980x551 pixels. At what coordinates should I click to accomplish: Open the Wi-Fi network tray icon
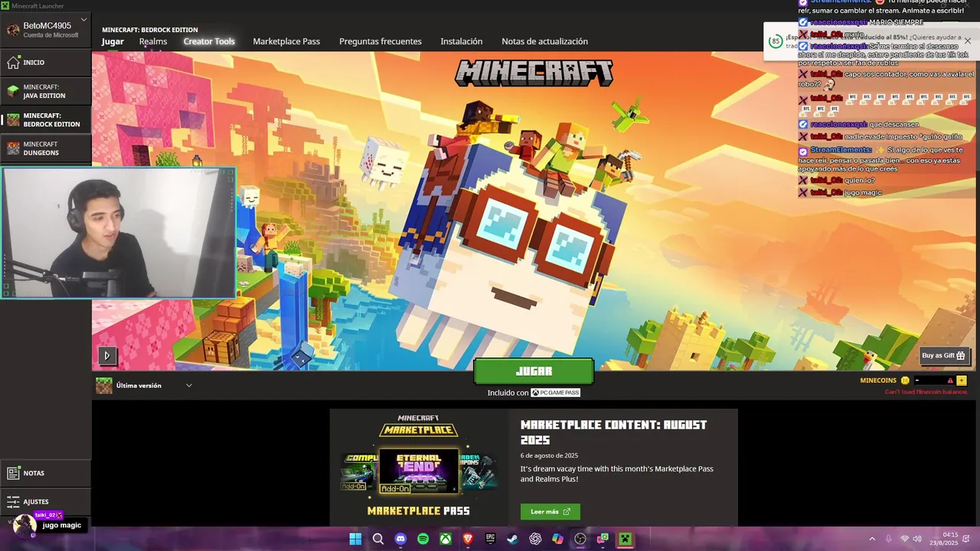(x=905, y=539)
